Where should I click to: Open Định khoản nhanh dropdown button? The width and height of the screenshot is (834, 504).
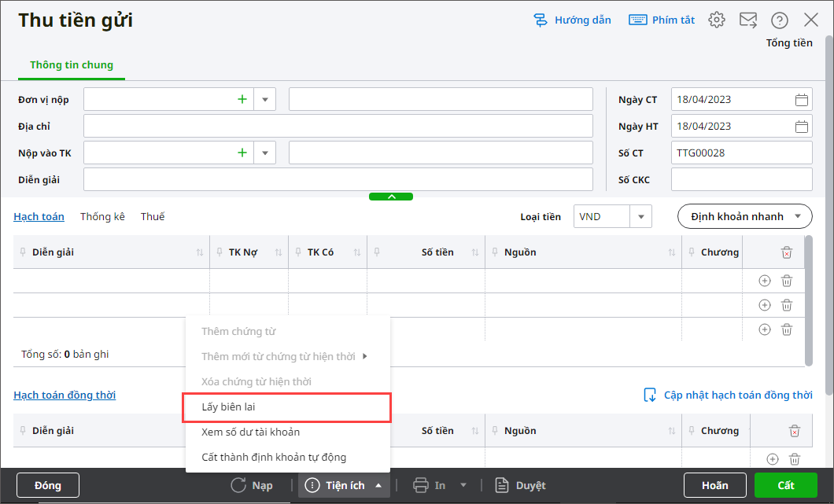pyautogui.click(x=744, y=216)
